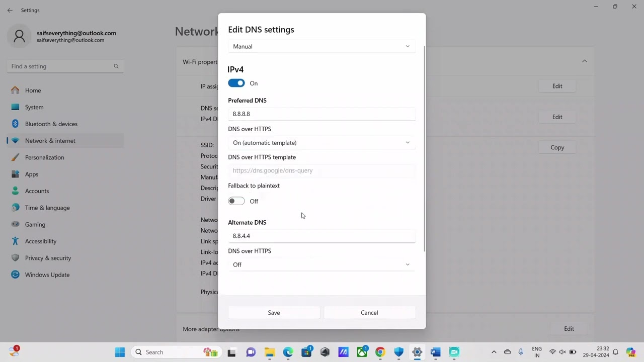Open Preferred DNS over HTTPS dropdown
644x362 pixels.
(321, 143)
